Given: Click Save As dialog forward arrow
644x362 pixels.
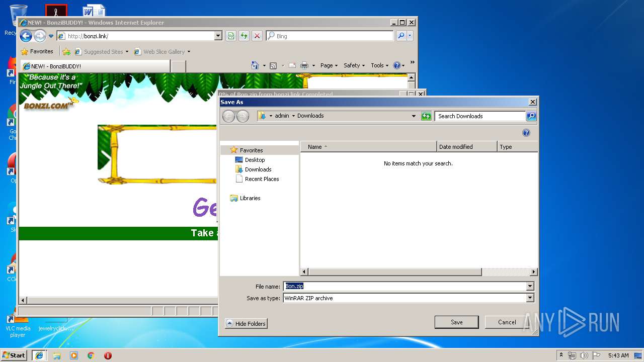Looking at the screenshot, I should click(243, 116).
